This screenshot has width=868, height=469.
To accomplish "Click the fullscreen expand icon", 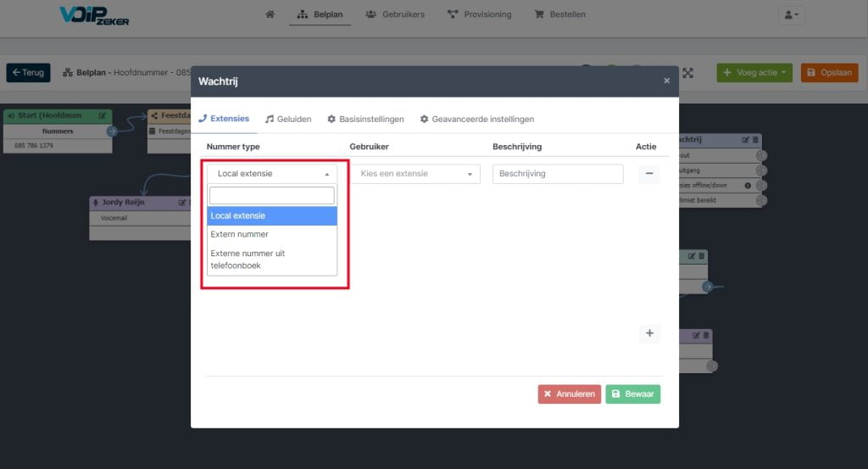I will [x=687, y=73].
